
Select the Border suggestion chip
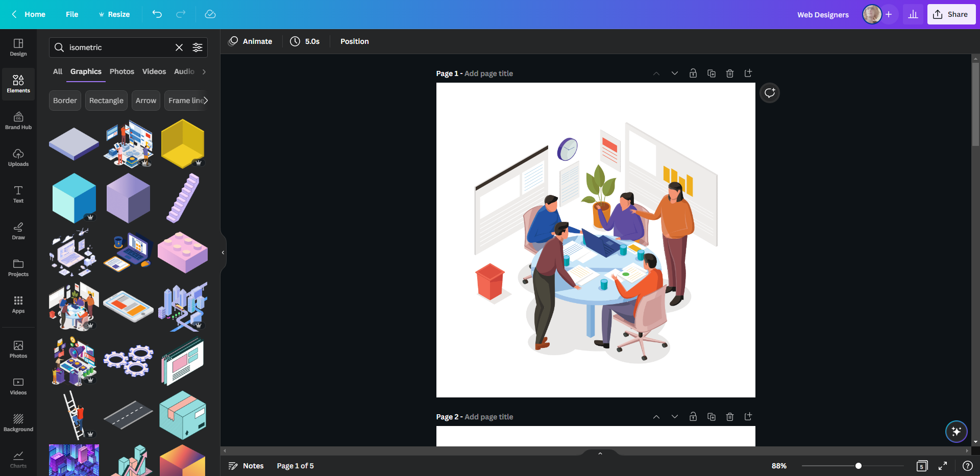click(x=65, y=101)
